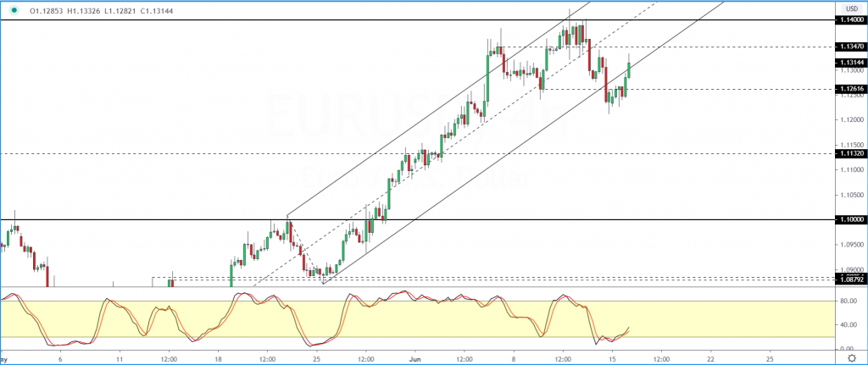This screenshot has height=365, width=868.
Task: Click the high value H1.13326
Action: point(84,10)
